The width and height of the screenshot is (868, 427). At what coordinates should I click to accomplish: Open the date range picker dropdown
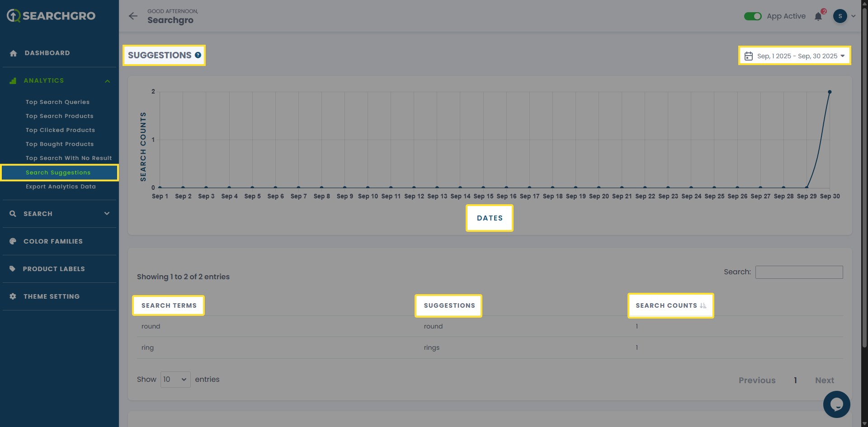(794, 56)
